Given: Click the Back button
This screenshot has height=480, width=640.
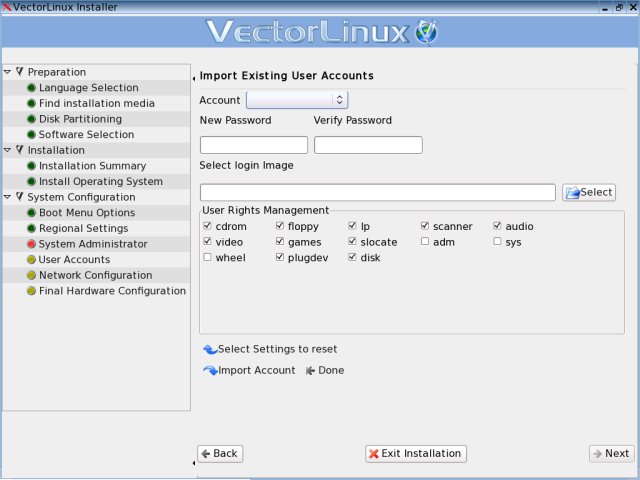Looking at the screenshot, I should point(220,454).
